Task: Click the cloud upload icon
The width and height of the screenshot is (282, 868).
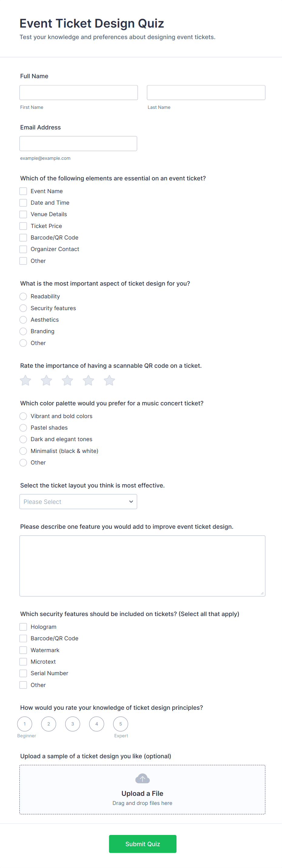Action: (x=142, y=778)
